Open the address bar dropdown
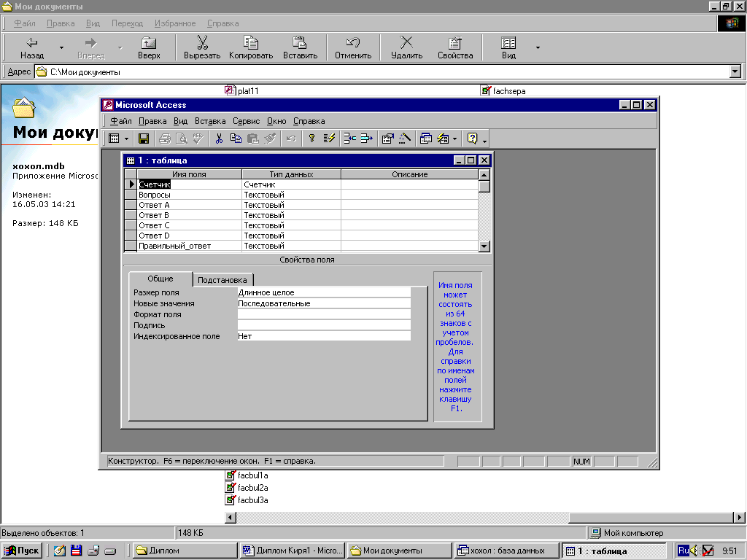The image size is (747, 560). [735, 72]
